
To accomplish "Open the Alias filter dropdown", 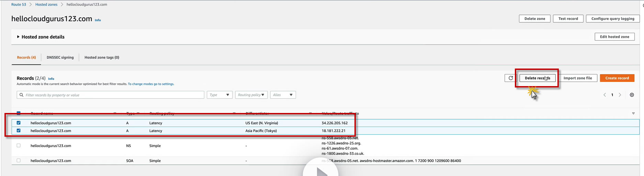I will click(283, 95).
